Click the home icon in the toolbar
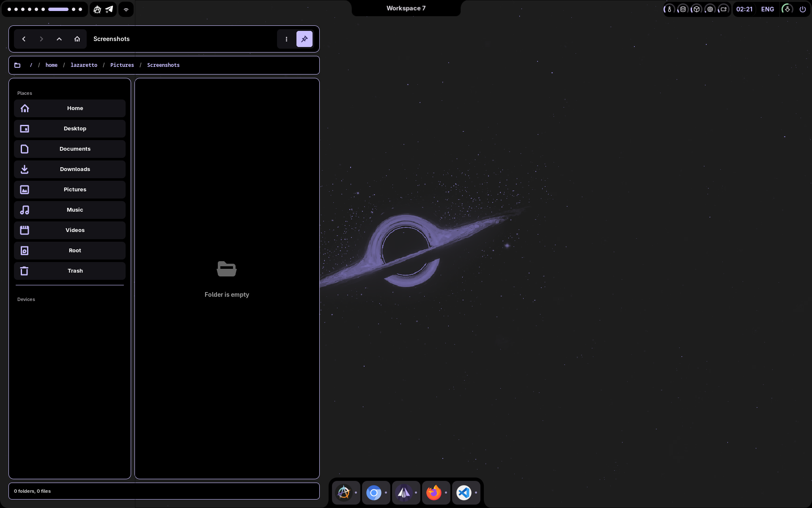Image resolution: width=812 pixels, height=508 pixels. (77, 39)
